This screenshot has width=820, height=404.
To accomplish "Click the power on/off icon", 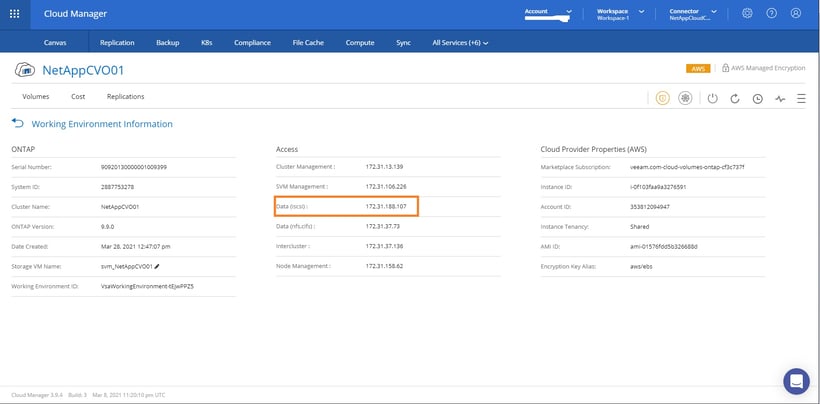I will 712,98.
